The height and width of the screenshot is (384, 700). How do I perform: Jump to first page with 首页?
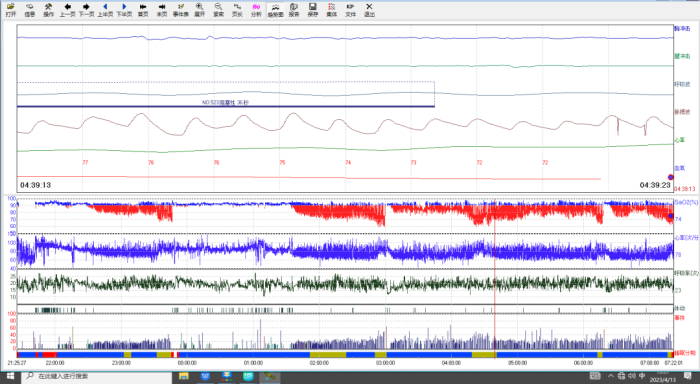coord(143,10)
